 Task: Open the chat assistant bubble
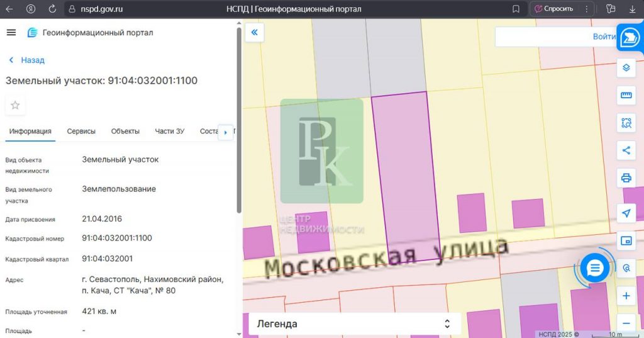click(594, 269)
